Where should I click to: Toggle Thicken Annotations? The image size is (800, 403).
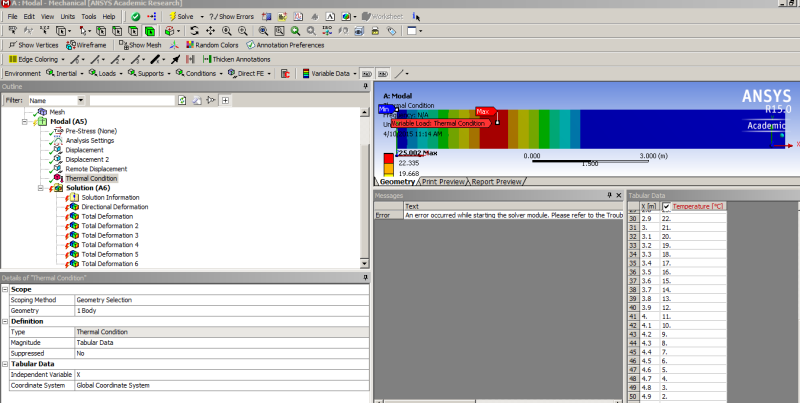236,59
